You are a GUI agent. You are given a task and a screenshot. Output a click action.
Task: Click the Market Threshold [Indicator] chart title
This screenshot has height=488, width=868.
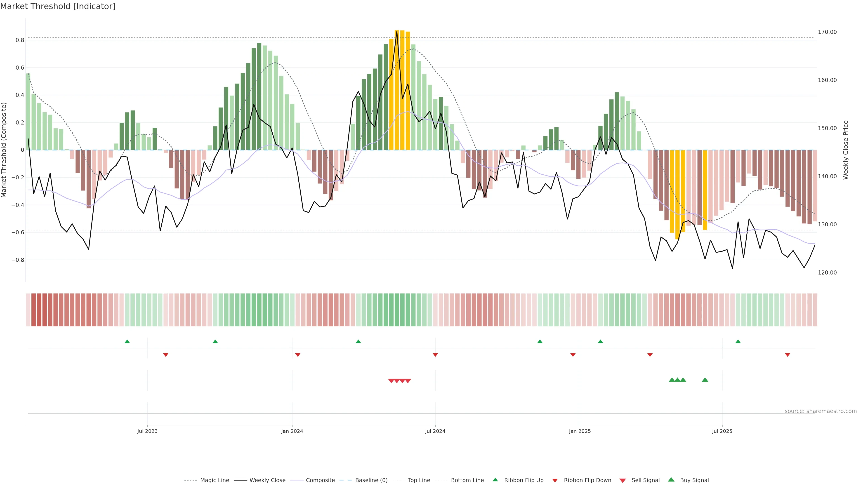point(58,6)
